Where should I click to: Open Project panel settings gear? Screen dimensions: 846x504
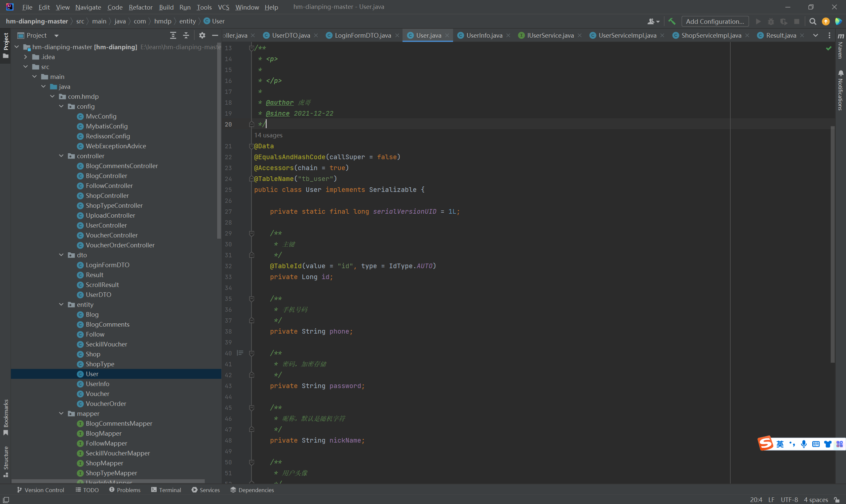click(202, 35)
